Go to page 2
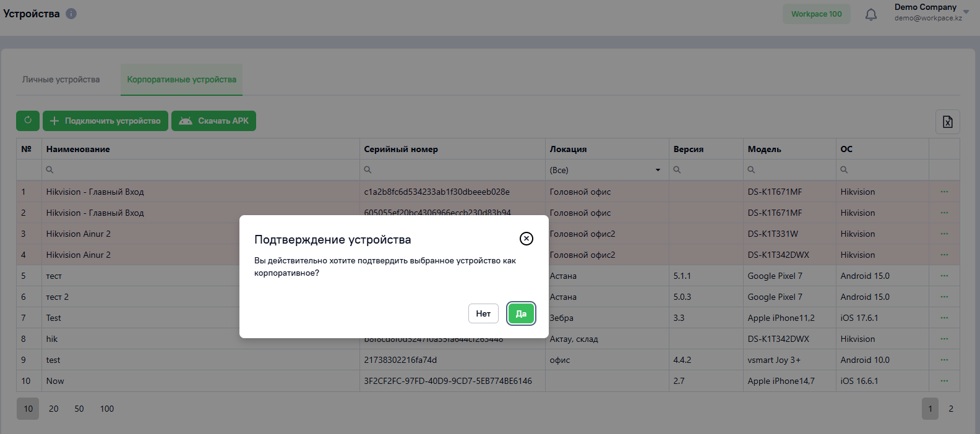The height and width of the screenshot is (434, 980). click(x=951, y=409)
